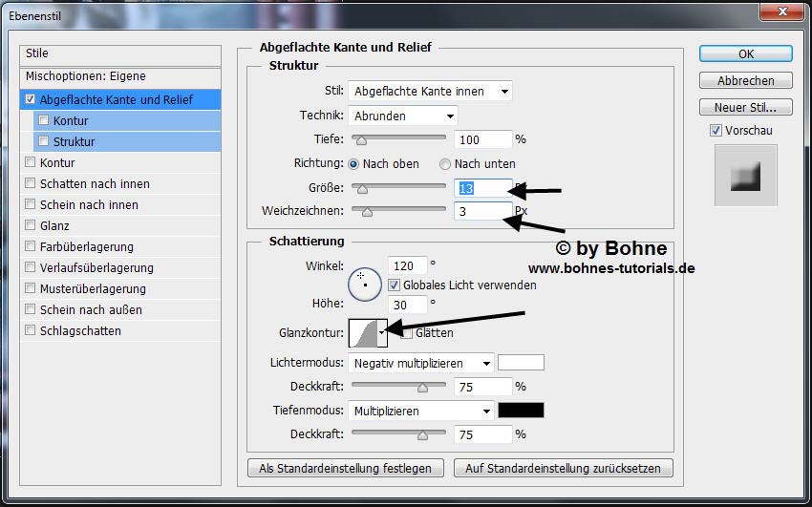The image size is (812, 507).
Task: Select Schein nach außen style entry
Action: tap(91, 309)
